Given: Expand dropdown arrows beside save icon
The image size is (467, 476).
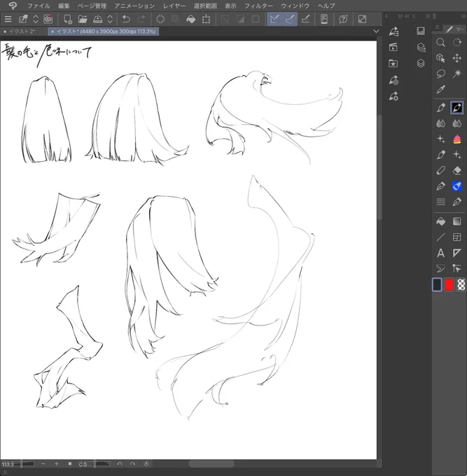Looking at the screenshot, I should coord(110,20).
